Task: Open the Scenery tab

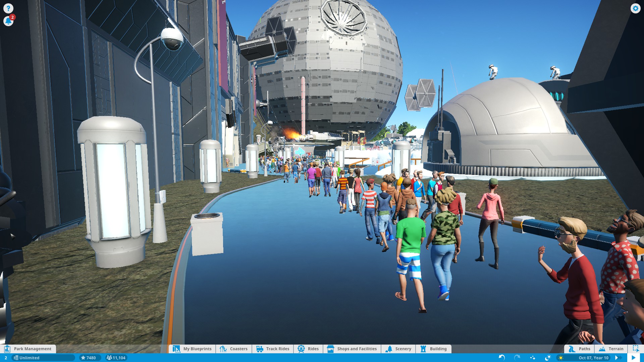Action: (398, 349)
